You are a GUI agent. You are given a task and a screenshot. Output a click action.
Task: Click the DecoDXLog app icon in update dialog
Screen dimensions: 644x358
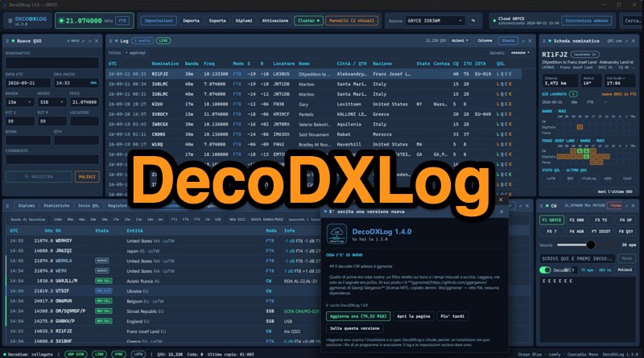point(336,234)
